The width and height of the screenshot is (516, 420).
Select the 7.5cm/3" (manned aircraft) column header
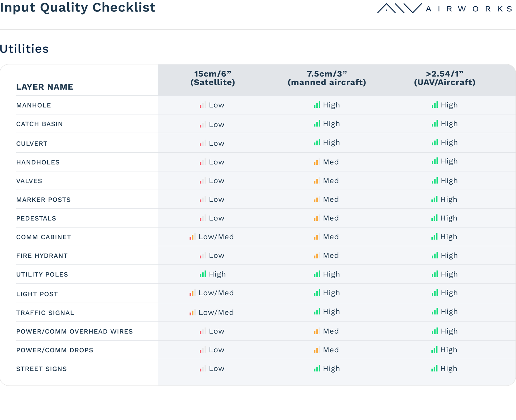tap(327, 78)
